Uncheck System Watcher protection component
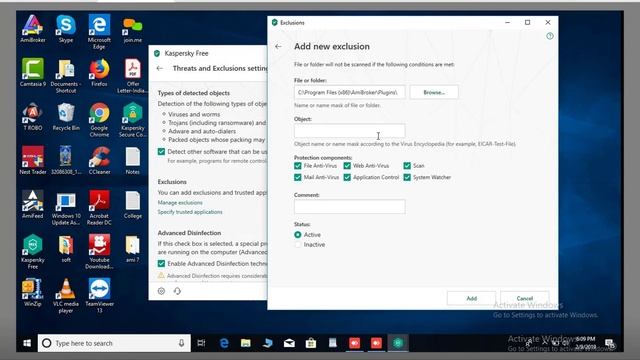This screenshot has width=640, height=360. pyautogui.click(x=407, y=177)
